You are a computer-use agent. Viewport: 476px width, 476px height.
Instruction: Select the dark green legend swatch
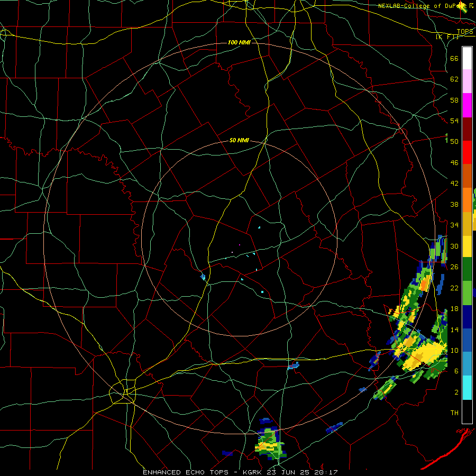click(467, 269)
